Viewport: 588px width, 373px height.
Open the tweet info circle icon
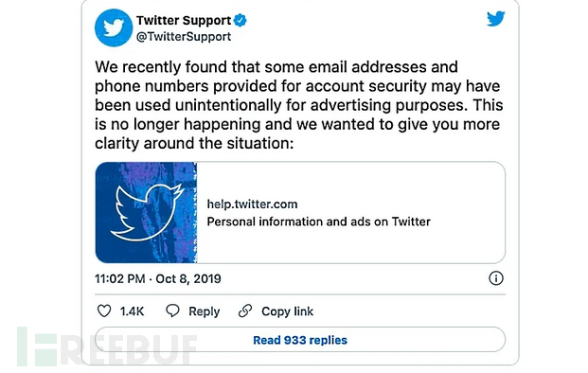point(496,278)
